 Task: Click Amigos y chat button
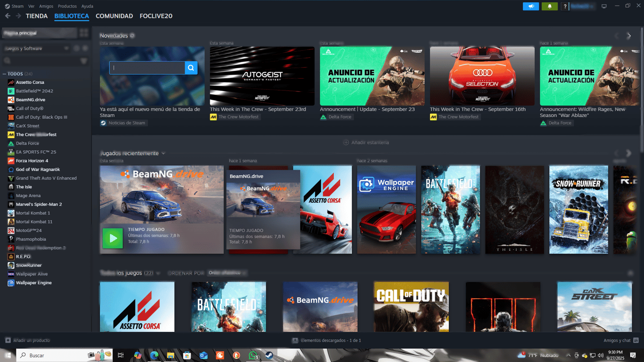617,340
